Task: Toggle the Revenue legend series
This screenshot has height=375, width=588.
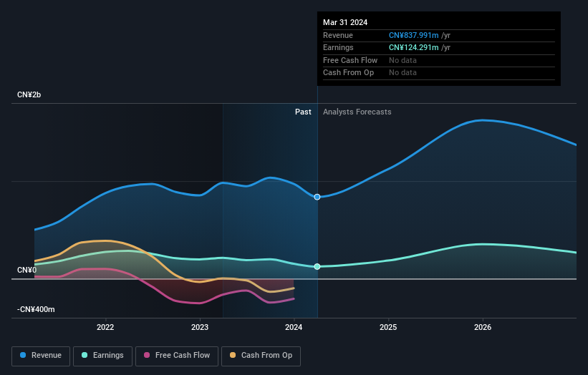Action: coord(41,356)
